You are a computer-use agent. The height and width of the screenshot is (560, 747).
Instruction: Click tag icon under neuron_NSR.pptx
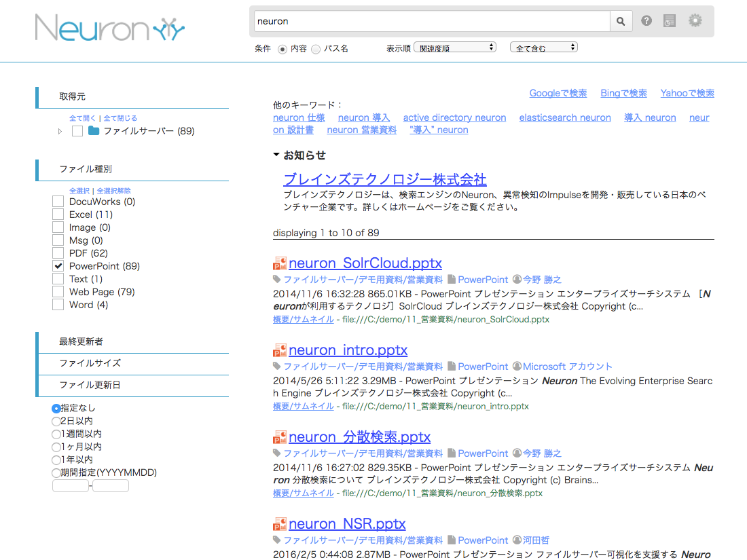(x=277, y=540)
